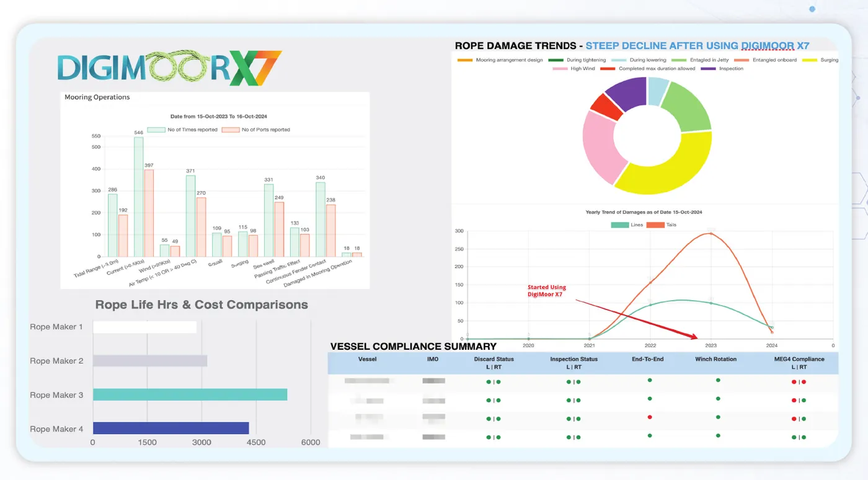Image resolution: width=868 pixels, height=480 pixels.
Task: Click 'Completed max duration allowed' legend entry
Action: tap(648, 69)
